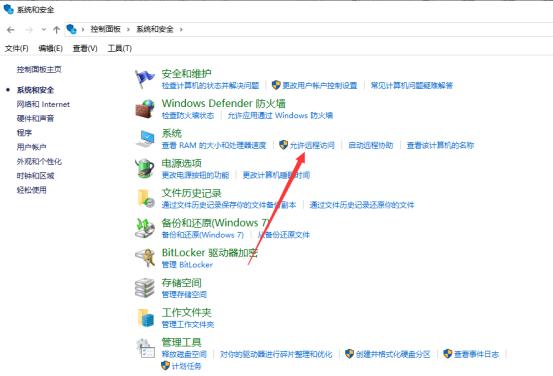Click the 工作文件夹 folder icon
553x376 pixels.
coord(145,317)
